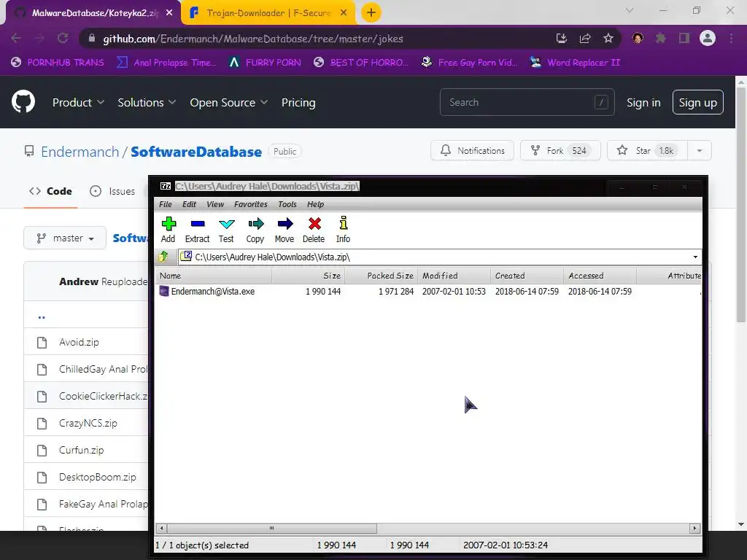Open Avoid.zip in GitHub file list
The image size is (747, 560).
pyautogui.click(x=79, y=342)
